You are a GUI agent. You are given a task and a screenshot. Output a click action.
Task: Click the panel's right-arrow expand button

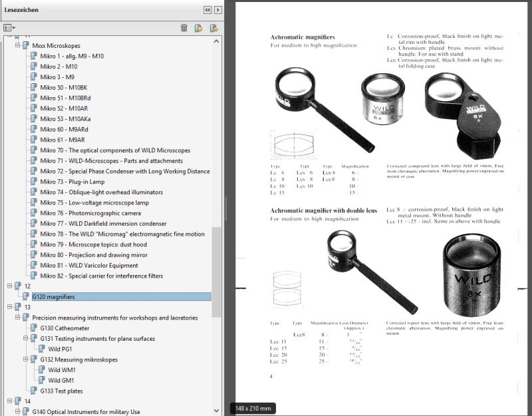click(218, 10)
